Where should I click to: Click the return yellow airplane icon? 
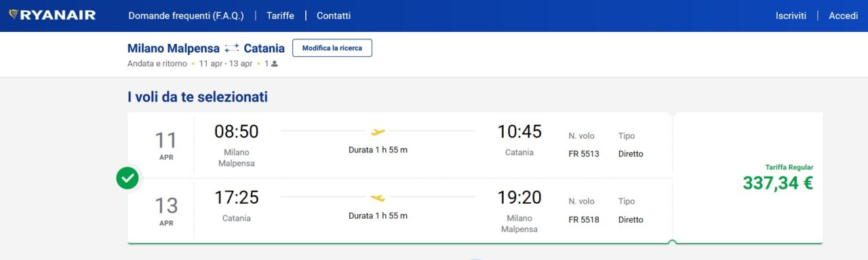pyautogui.click(x=378, y=198)
